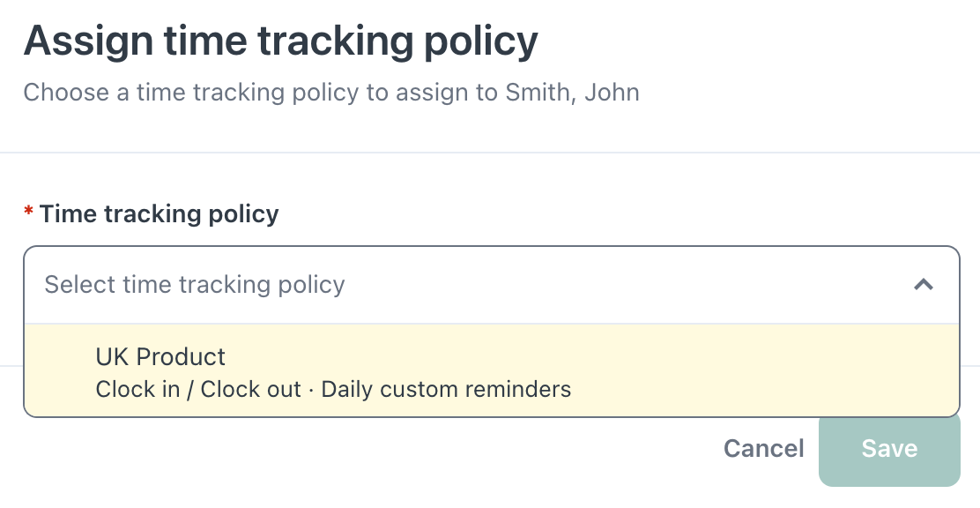Click the subtitle mentioning Smith, John
Image resolution: width=980 pixels, height=508 pixels.
point(331,93)
